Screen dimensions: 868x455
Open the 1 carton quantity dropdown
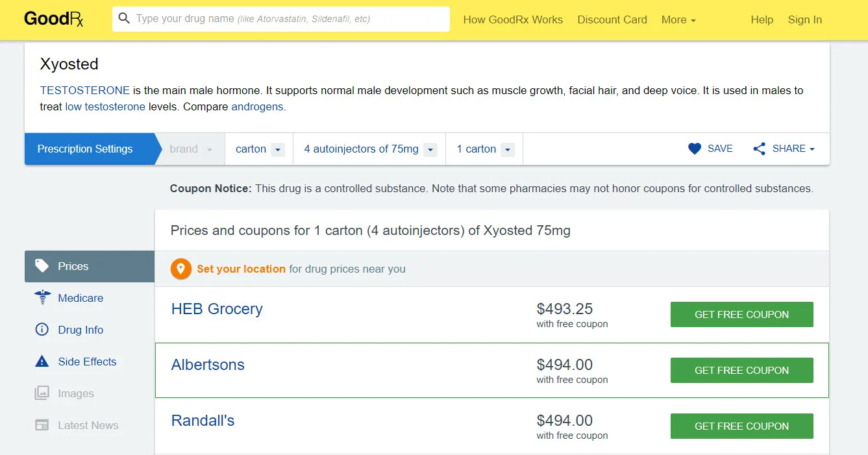coord(484,149)
